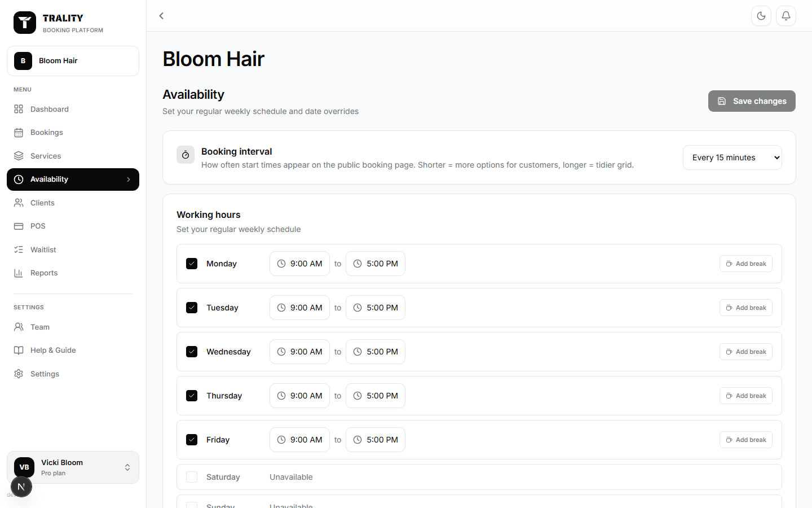Open the Tuesday 9:00 AM start time picker
812x508 pixels.
click(299, 308)
